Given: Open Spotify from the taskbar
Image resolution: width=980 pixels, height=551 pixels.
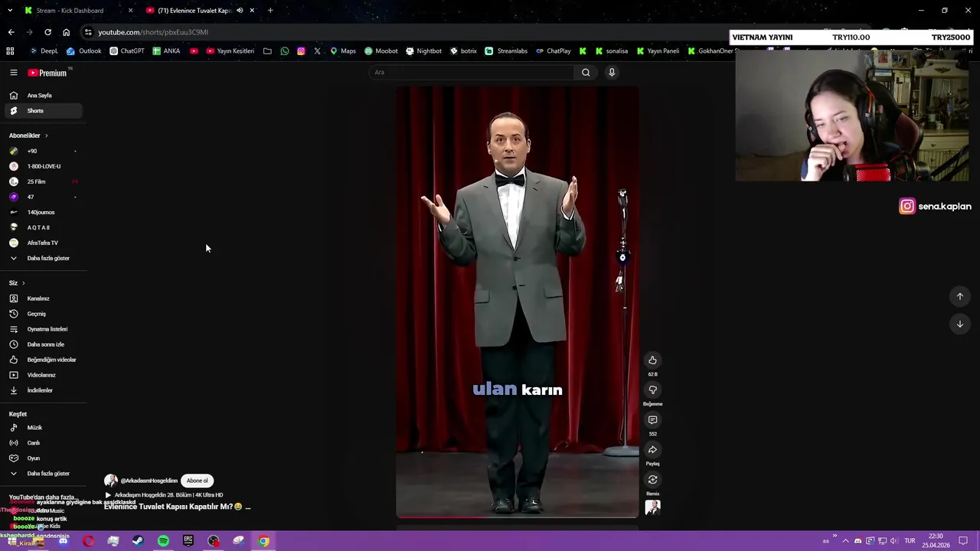Looking at the screenshot, I should click(163, 541).
